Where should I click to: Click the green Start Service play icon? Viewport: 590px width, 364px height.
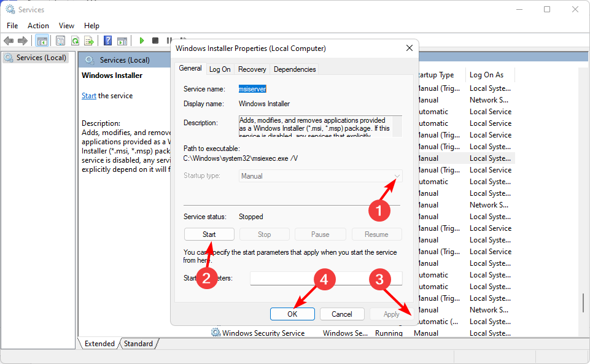(141, 41)
